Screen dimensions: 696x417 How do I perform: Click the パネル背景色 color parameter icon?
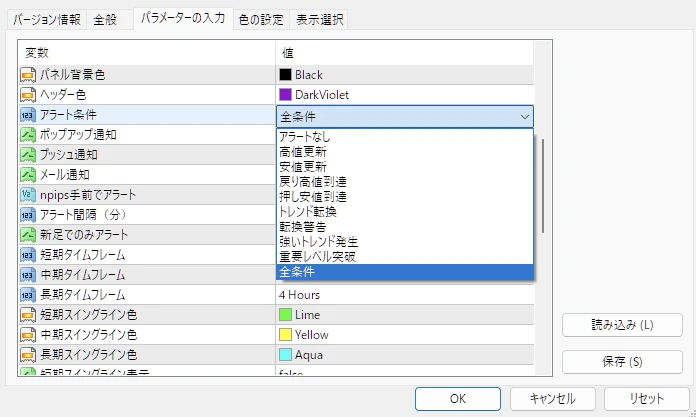point(27,75)
